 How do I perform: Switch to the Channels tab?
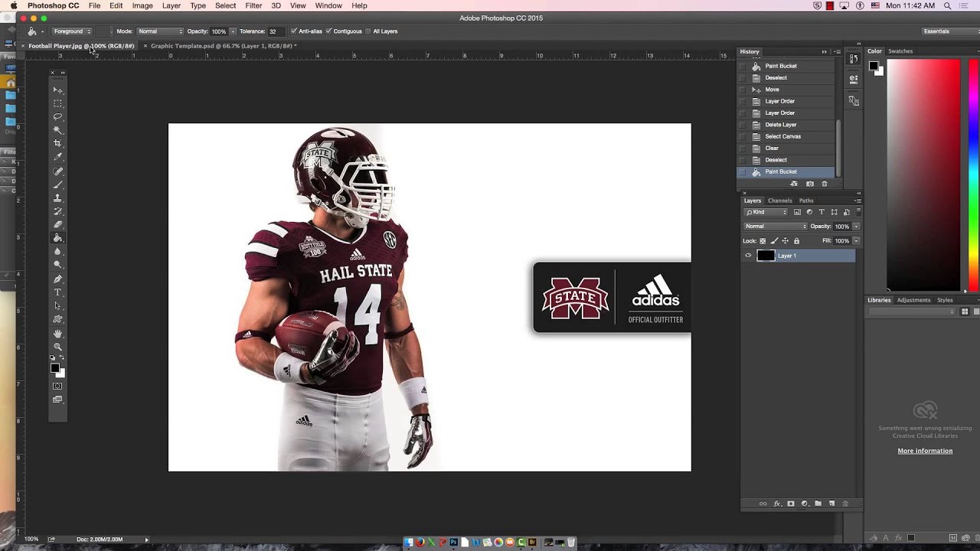(x=779, y=201)
